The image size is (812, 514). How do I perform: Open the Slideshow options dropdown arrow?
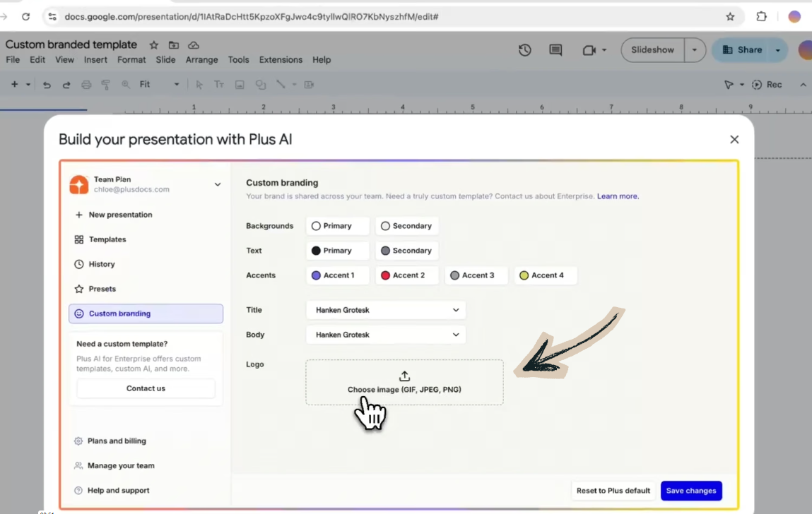tap(695, 50)
